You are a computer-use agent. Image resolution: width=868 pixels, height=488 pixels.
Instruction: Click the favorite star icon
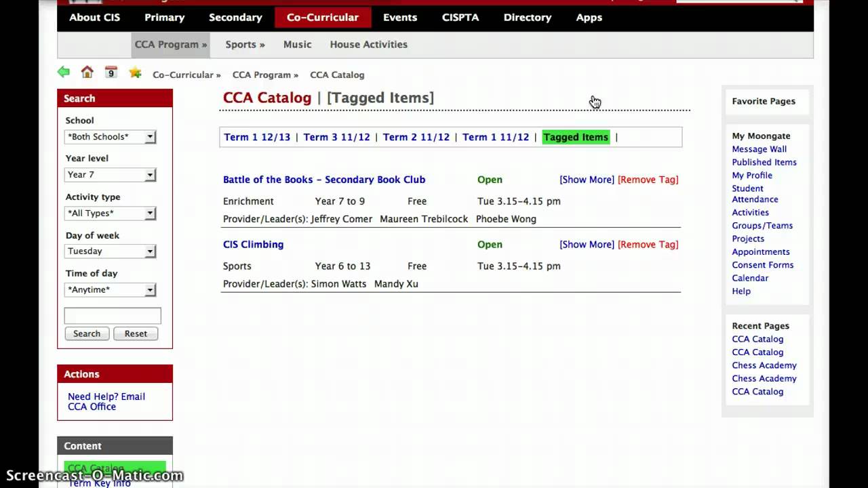coord(136,72)
